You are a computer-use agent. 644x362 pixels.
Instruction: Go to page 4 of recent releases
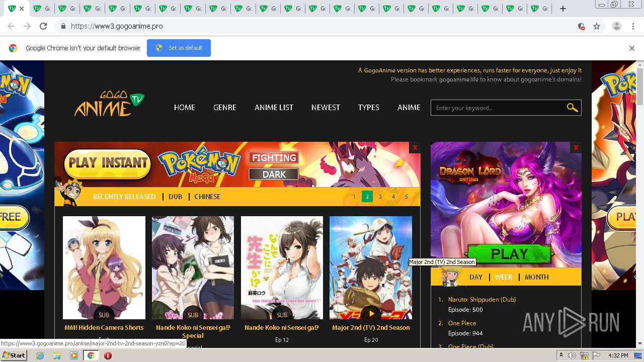[393, 197]
